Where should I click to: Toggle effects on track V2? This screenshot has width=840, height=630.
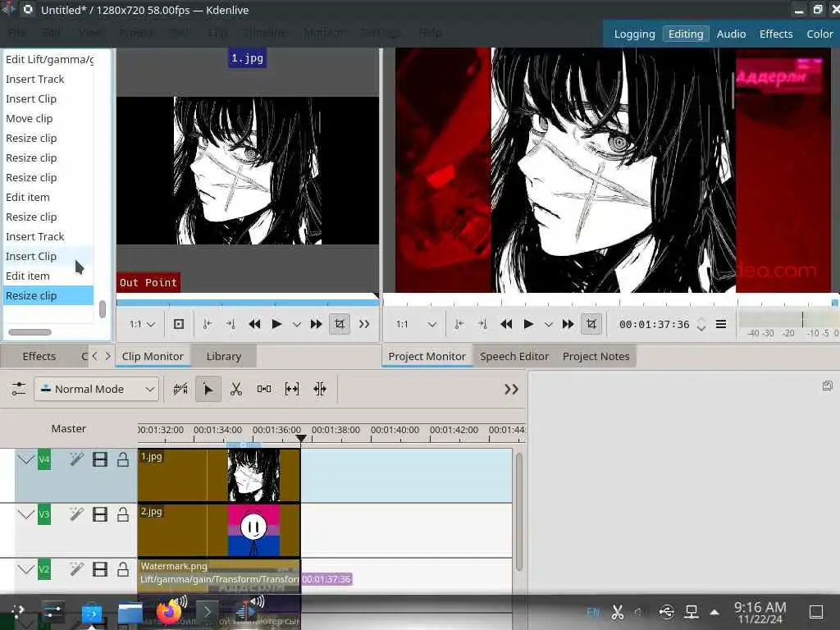tap(76, 569)
